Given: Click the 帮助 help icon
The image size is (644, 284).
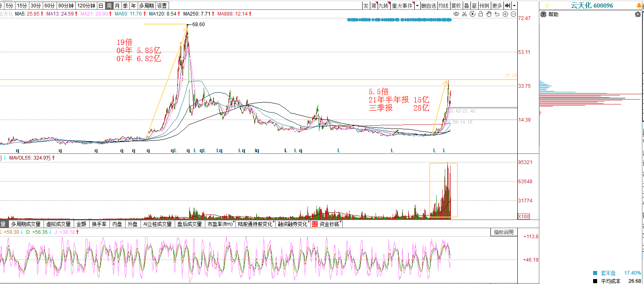Looking at the screenshot, I should [x=543, y=14].
